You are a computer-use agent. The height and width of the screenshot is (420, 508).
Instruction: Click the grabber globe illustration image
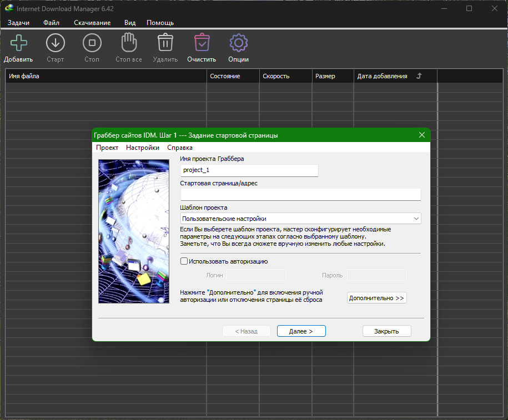click(x=134, y=231)
